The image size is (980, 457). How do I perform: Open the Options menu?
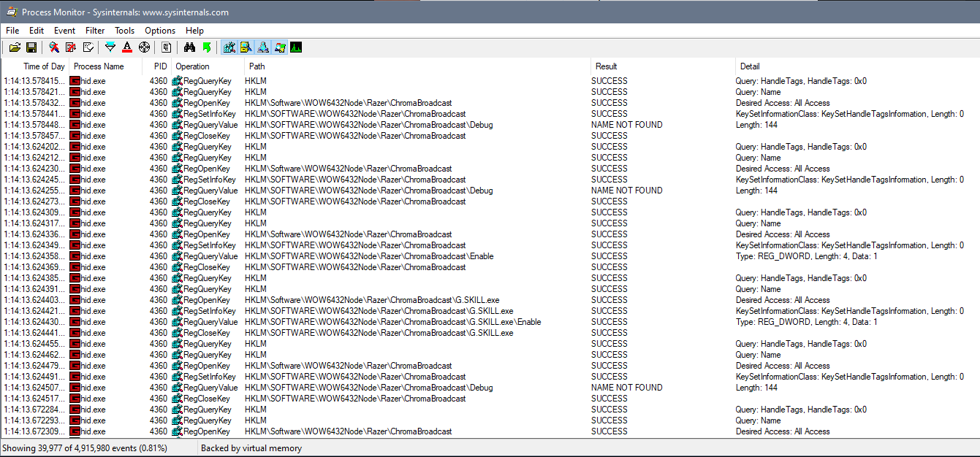[159, 31]
